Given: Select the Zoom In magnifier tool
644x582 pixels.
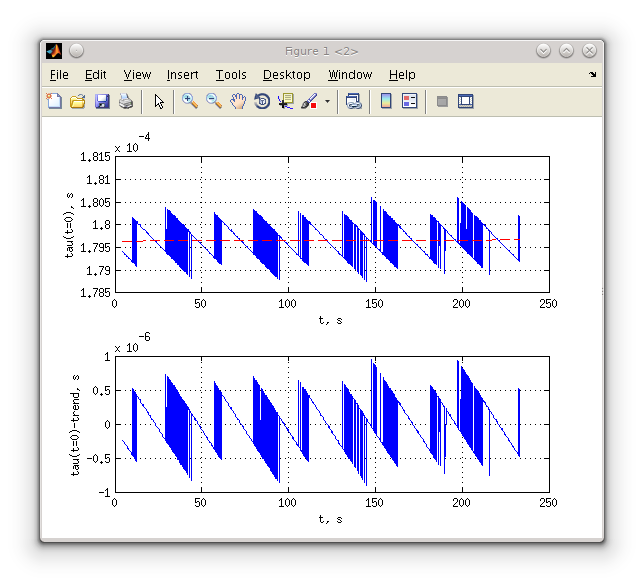Looking at the screenshot, I should click(189, 101).
